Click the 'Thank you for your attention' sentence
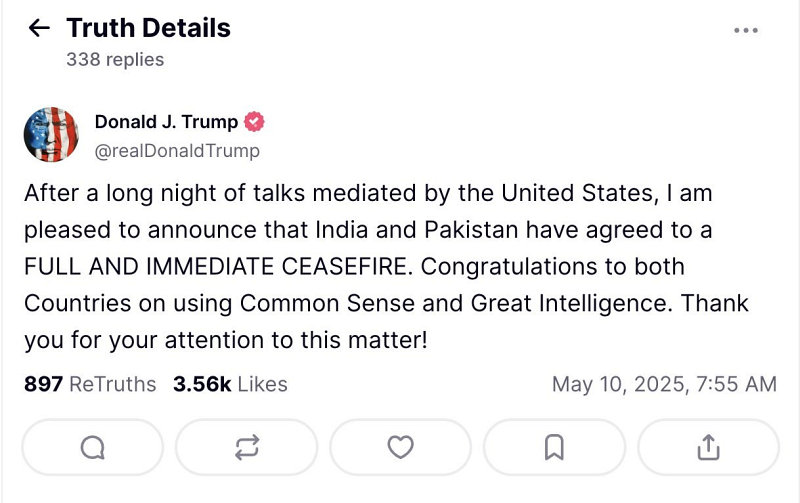Screen dimensions: 800x503 (x=225, y=340)
